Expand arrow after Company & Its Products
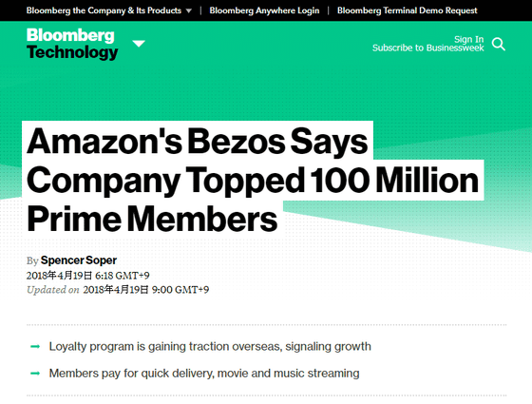The height and width of the screenshot is (404, 532). [x=189, y=10]
